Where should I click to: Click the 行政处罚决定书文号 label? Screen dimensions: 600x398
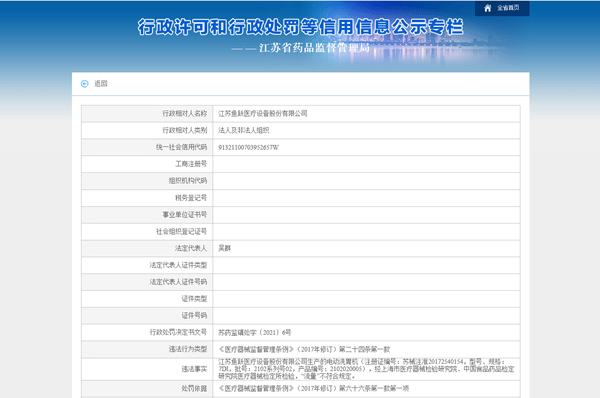[178, 333]
